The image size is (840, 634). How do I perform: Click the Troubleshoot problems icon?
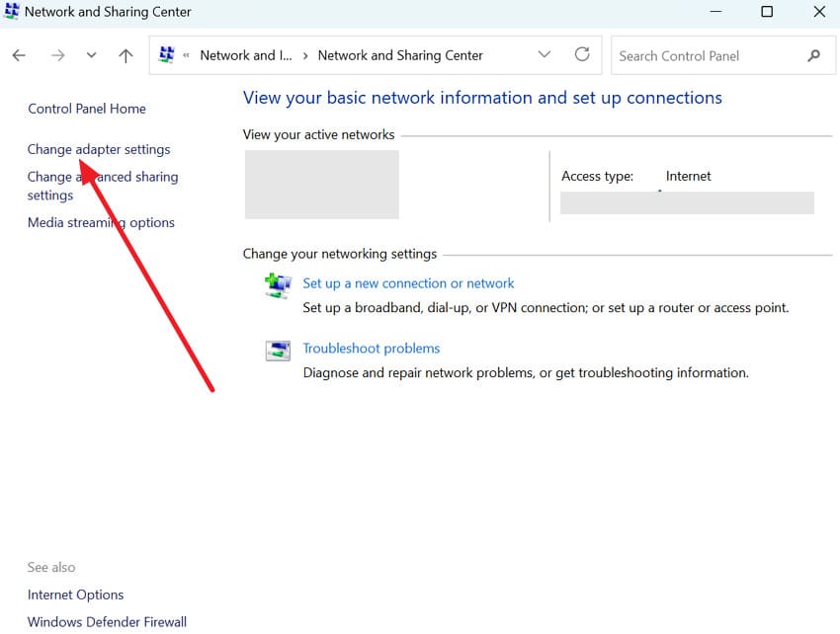[278, 351]
